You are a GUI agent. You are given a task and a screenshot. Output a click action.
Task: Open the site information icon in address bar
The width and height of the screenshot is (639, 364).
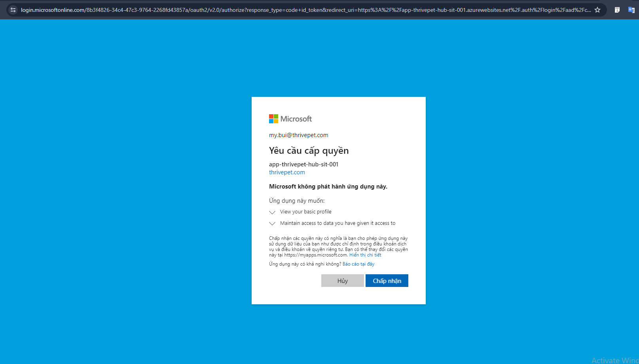click(x=13, y=10)
